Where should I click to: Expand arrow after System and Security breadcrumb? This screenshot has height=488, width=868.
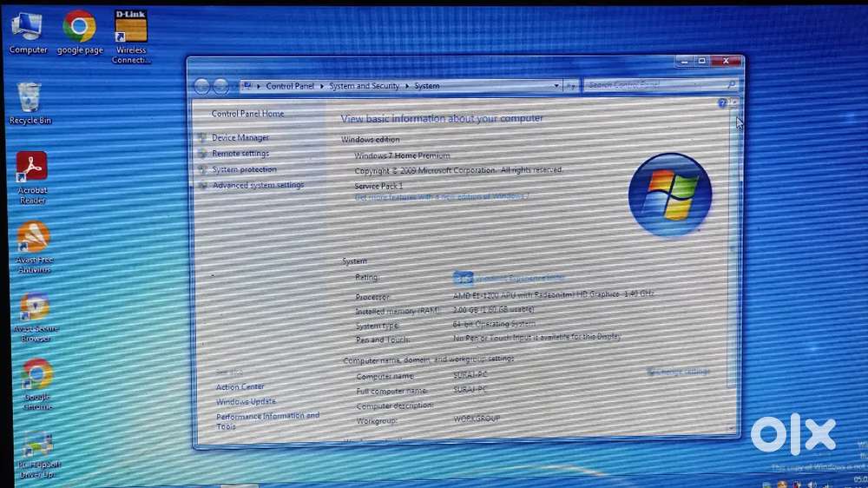[x=406, y=86]
